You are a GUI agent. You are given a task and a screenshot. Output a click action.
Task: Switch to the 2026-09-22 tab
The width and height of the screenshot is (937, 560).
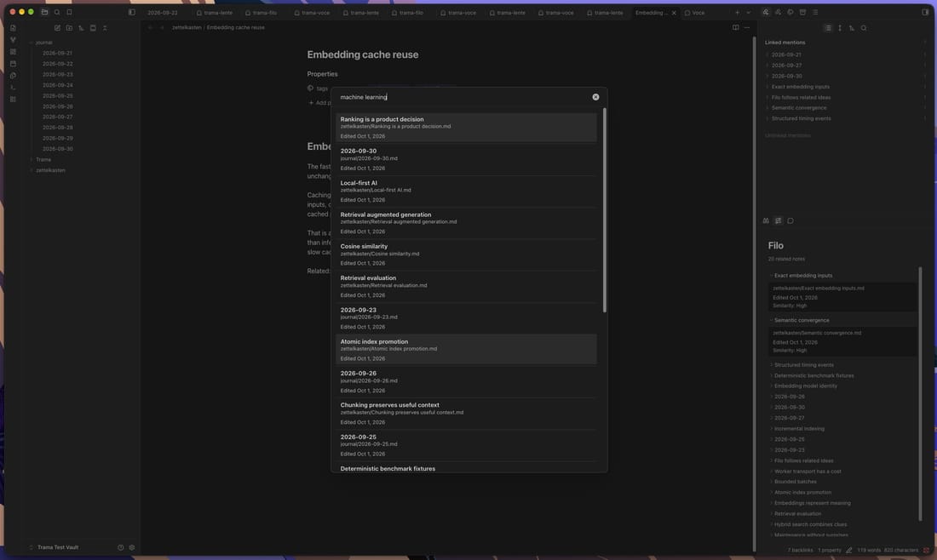[x=163, y=13]
